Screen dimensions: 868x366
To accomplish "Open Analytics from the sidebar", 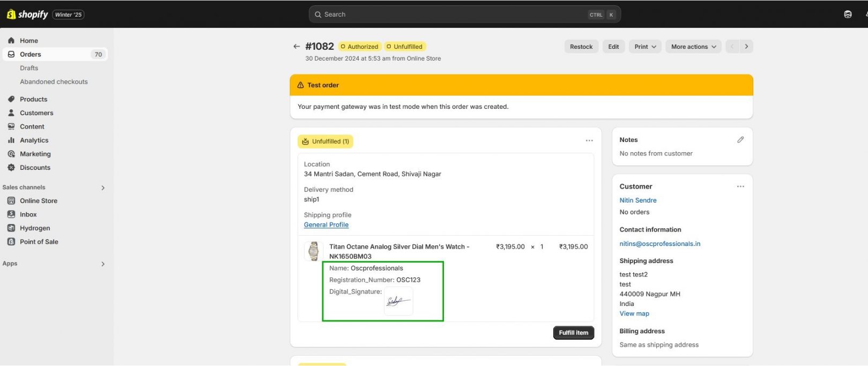I will pyautogui.click(x=34, y=140).
